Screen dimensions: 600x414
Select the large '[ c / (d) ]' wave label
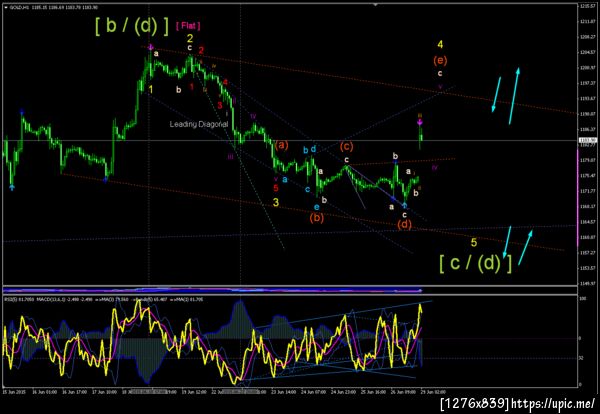(476, 264)
